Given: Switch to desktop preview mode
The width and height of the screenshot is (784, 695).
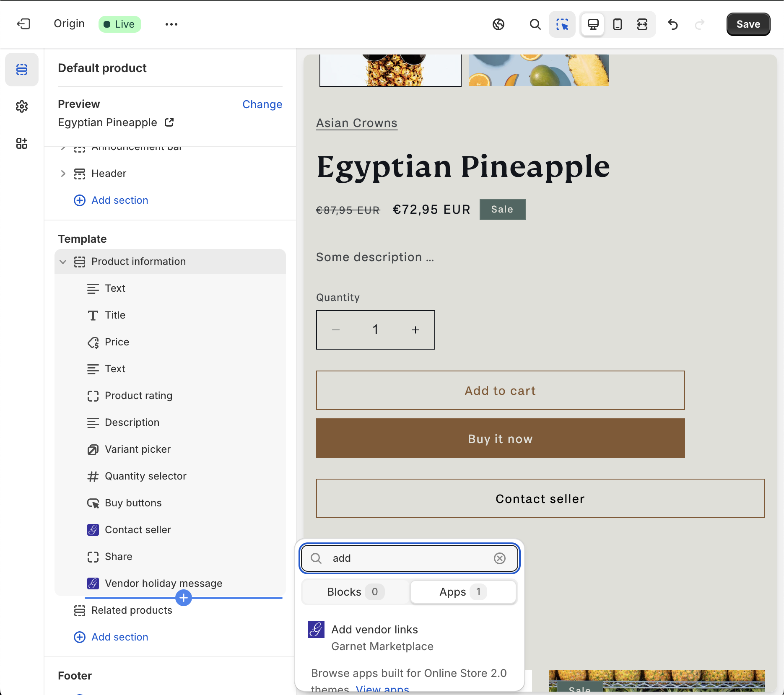Looking at the screenshot, I should [593, 24].
